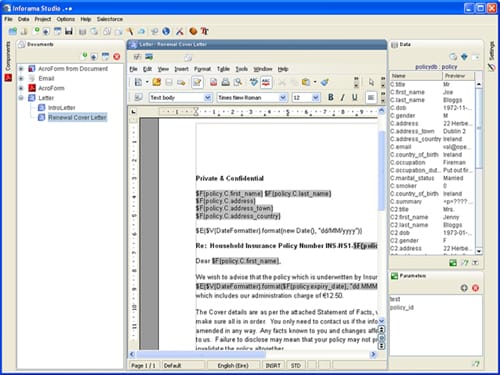The width and height of the screenshot is (500, 375).
Task: Toggle STD selection mode in status bar
Action: [x=296, y=366]
